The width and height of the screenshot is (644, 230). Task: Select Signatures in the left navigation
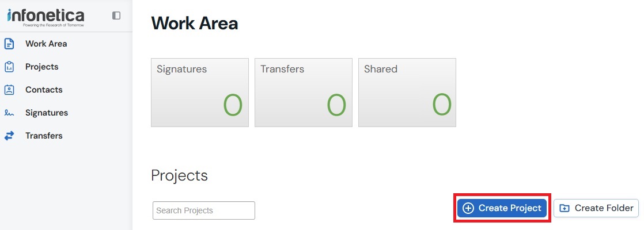point(47,113)
